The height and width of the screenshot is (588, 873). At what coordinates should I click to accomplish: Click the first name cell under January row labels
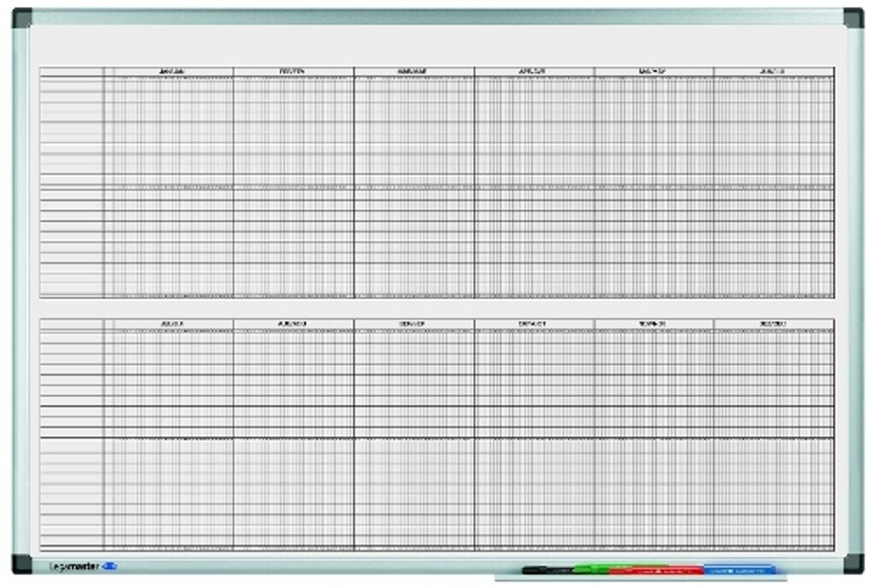click(x=72, y=83)
